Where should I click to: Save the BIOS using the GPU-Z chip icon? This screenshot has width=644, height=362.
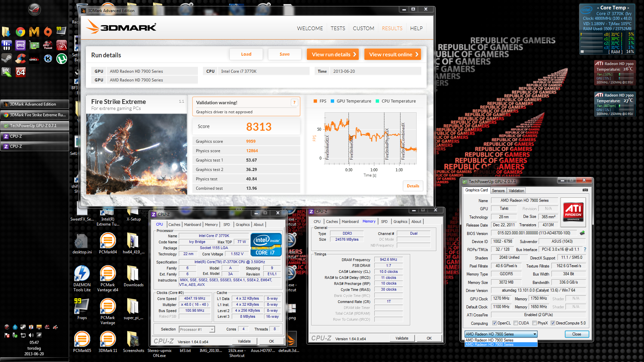pyautogui.click(x=582, y=233)
